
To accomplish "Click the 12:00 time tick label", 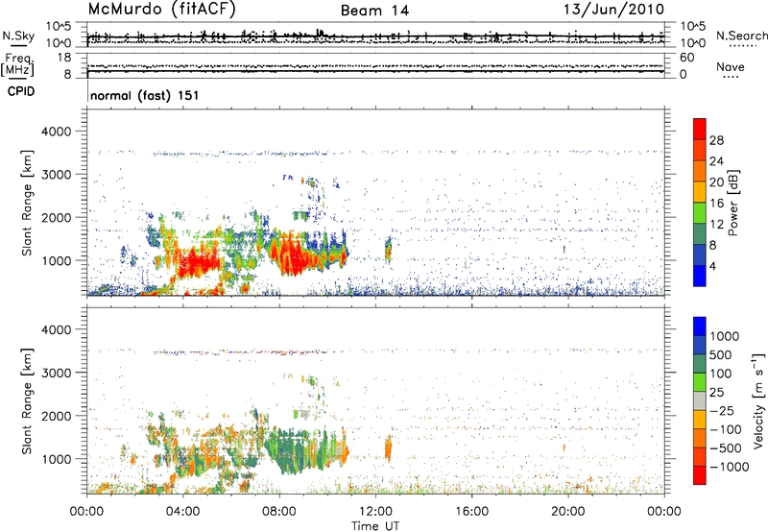I will pos(375,512).
